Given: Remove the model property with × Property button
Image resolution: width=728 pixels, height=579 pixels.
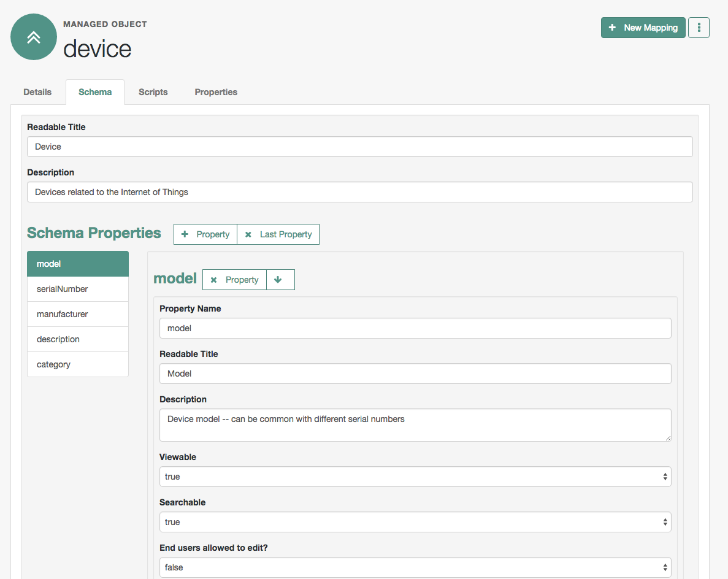Looking at the screenshot, I should coord(234,280).
